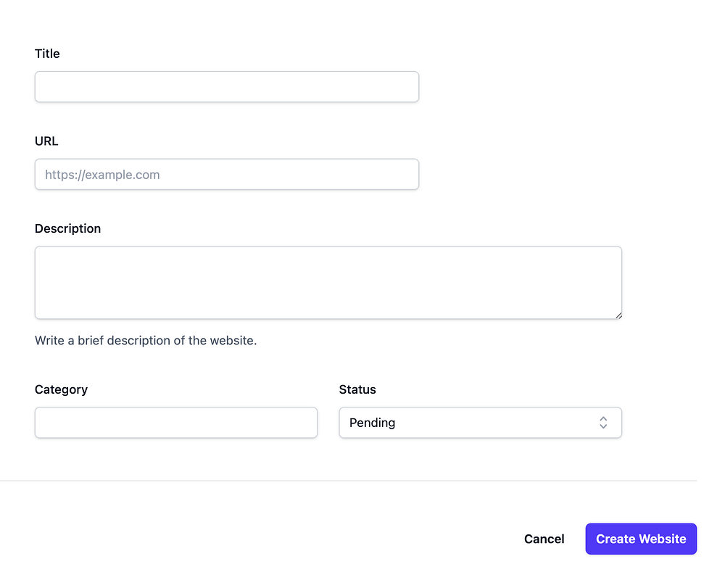Image resolution: width=725 pixels, height=588 pixels.
Task: Open the Status dropdown showing Pending
Action: pos(480,423)
